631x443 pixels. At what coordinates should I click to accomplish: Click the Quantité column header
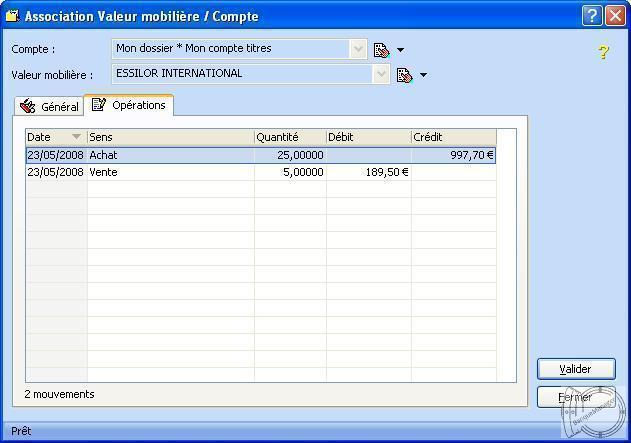[289, 137]
